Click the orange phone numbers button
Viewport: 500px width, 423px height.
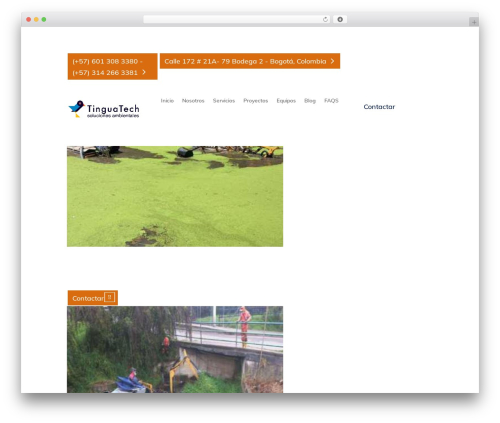(113, 66)
